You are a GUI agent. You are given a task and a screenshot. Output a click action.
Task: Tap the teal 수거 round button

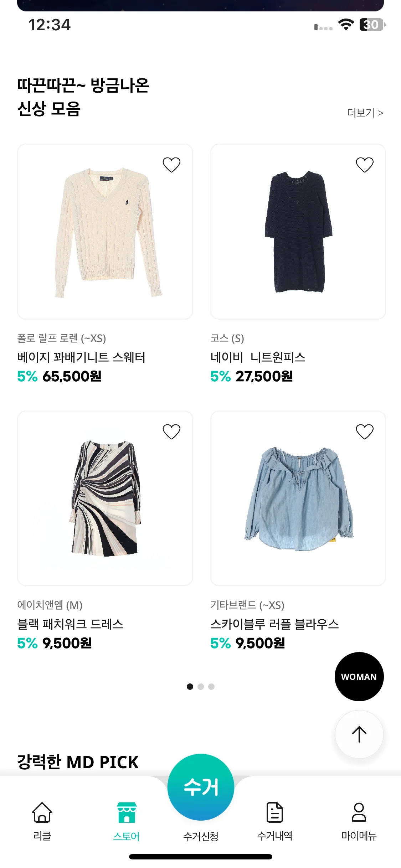point(201,787)
